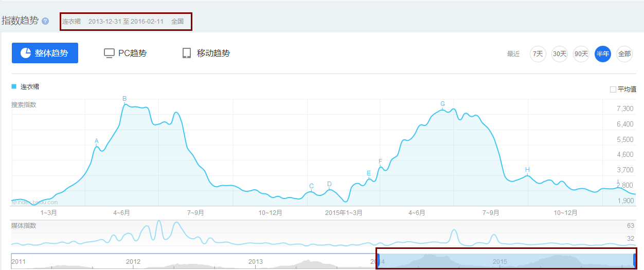Click news marker H on the trend line
The height and width of the screenshot is (270, 644).
pyautogui.click(x=527, y=170)
